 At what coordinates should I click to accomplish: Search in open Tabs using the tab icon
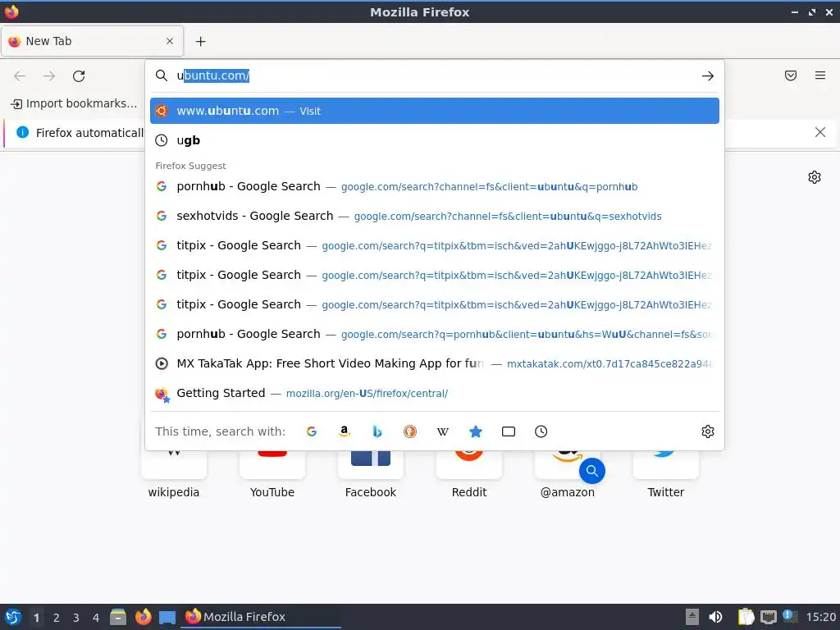click(509, 431)
